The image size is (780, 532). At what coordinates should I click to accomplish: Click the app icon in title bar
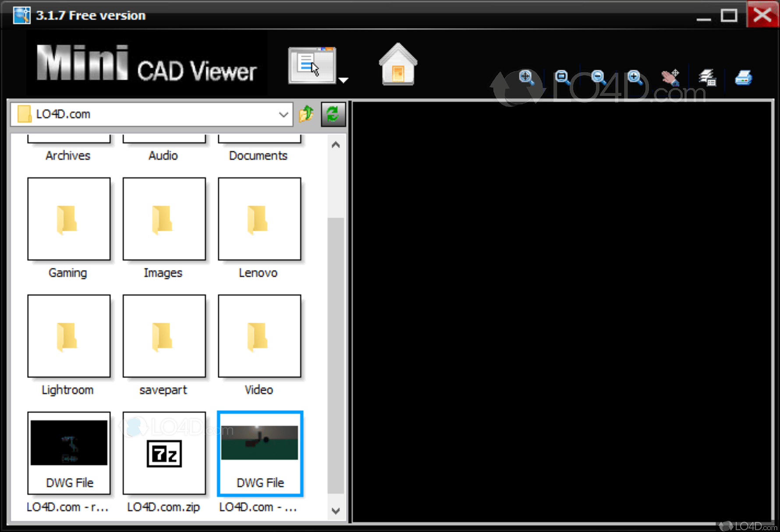21,15
